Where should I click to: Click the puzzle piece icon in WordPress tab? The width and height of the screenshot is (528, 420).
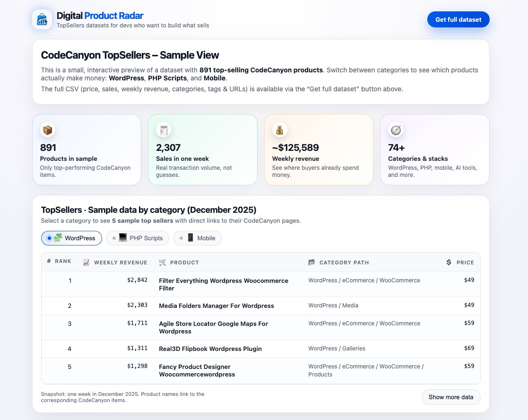coord(58,238)
